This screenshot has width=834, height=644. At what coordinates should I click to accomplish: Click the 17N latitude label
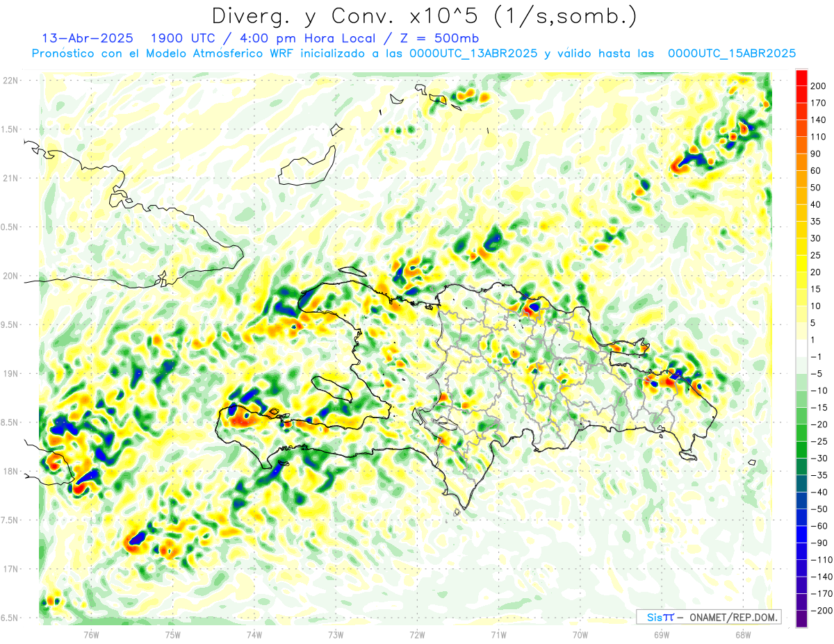[11, 569]
